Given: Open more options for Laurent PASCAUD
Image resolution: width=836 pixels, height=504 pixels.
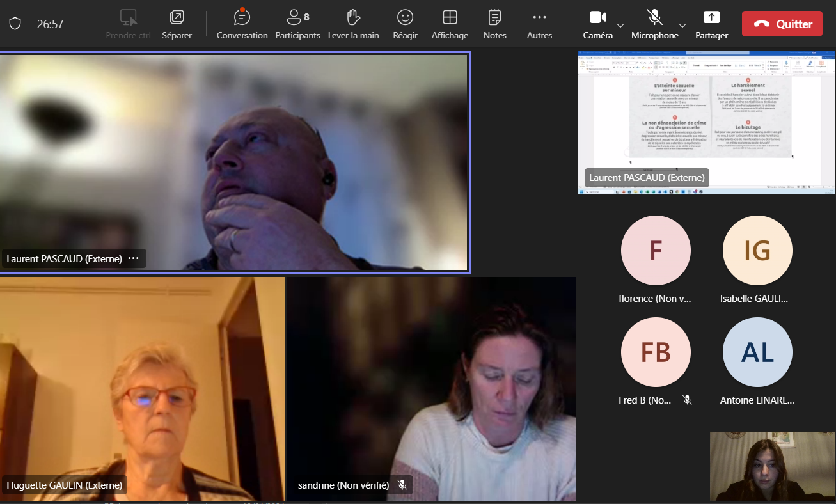Looking at the screenshot, I should [x=133, y=258].
